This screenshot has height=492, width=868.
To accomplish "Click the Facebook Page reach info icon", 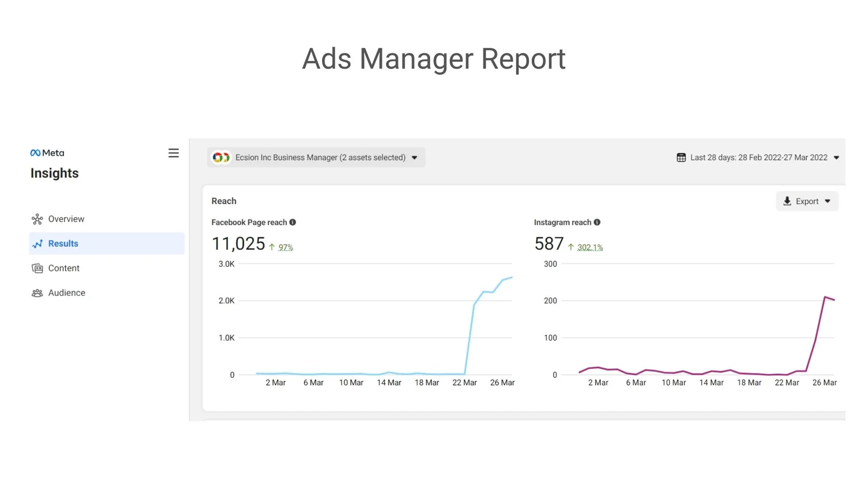I will tap(292, 222).
